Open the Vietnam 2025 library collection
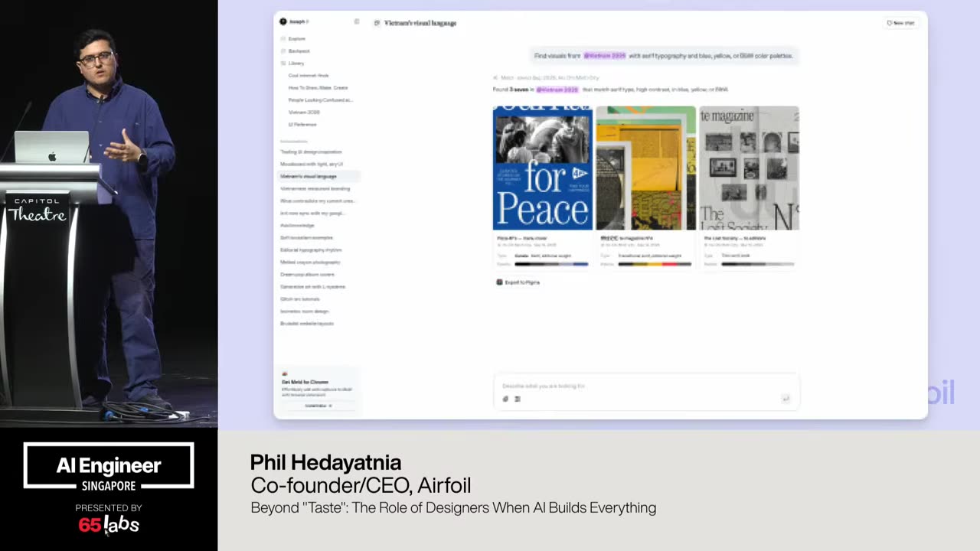The height and width of the screenshot is (551, 980). pyautogui.click(x=304, y=112)
